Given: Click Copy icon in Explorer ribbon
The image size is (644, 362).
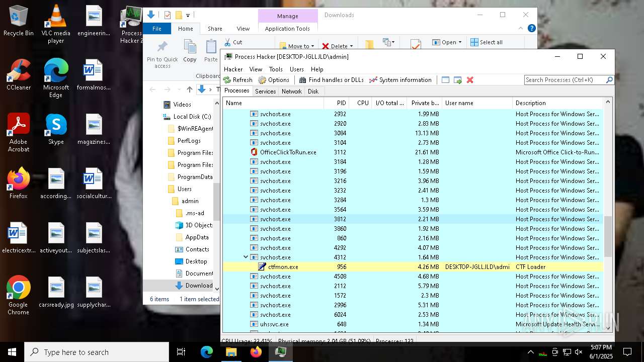Looking at the screenshot, I should (x=190, y=51).
